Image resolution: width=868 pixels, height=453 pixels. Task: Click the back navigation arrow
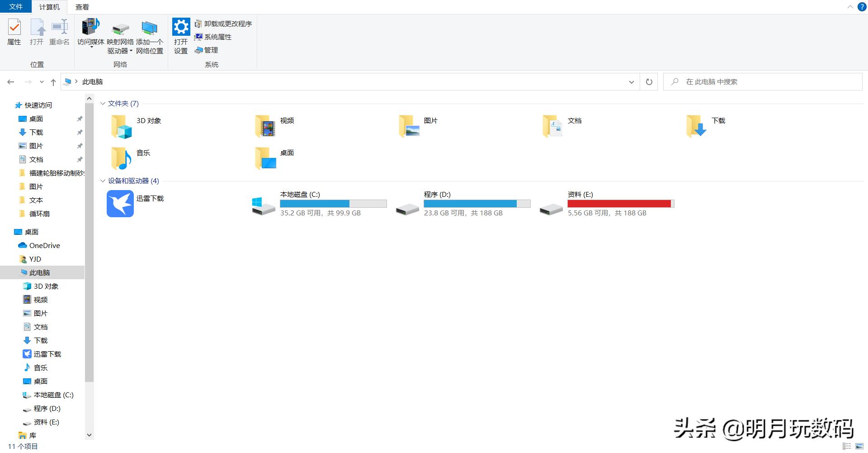click(10, 81)
